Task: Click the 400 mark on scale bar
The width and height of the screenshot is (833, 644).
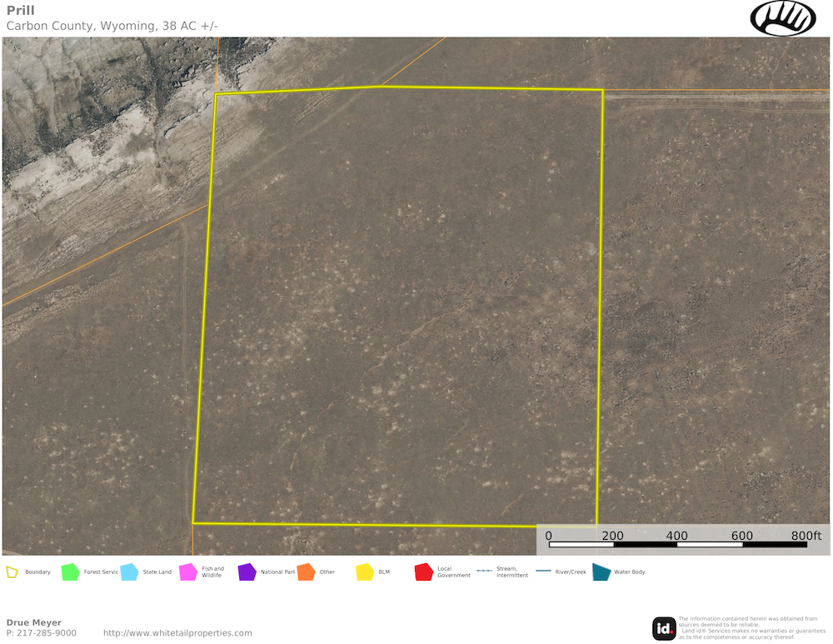Action: (676, 536)
